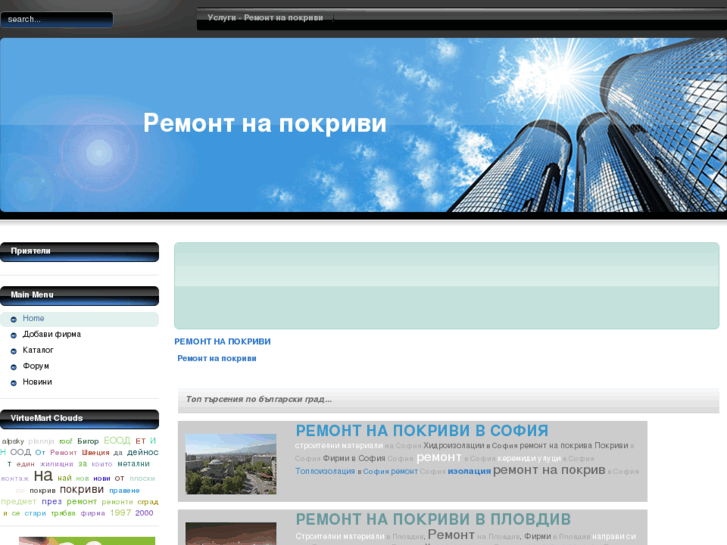The width and height of the screenshot is (727, 545).
Task: Click 'строителни материали' link in the Sofia block
Action: click(339, 446)
